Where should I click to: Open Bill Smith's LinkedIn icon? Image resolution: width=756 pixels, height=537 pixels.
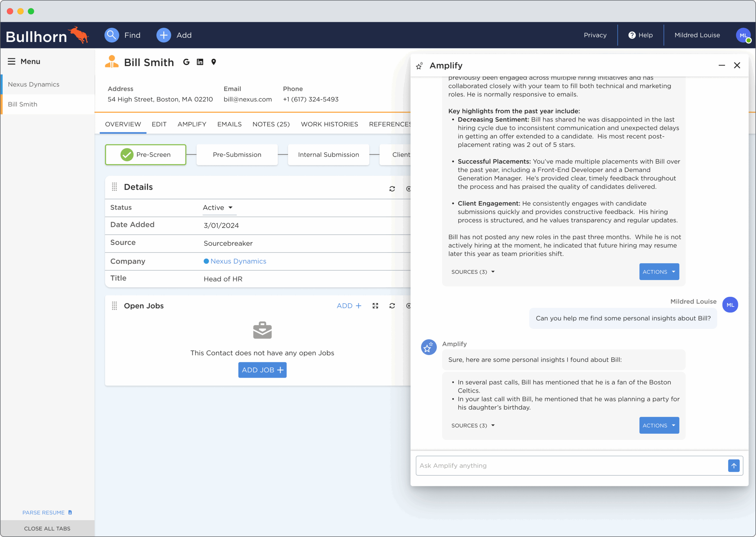[200, 62]
